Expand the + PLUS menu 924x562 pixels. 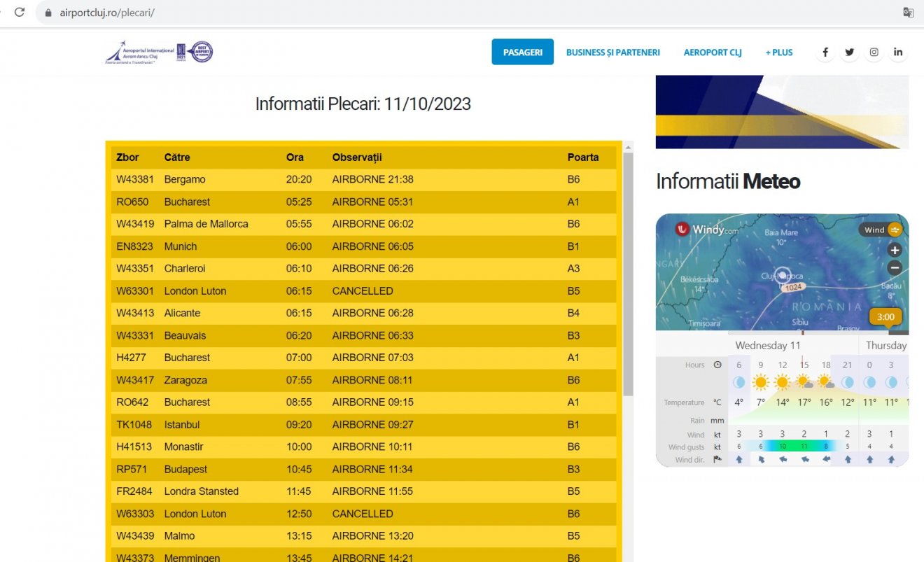point(779,52)
